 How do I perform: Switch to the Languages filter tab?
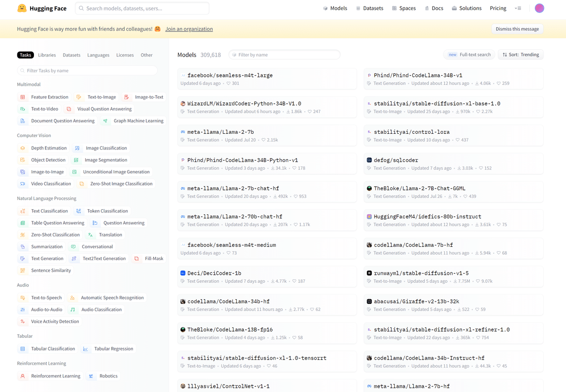pos(98,55)
